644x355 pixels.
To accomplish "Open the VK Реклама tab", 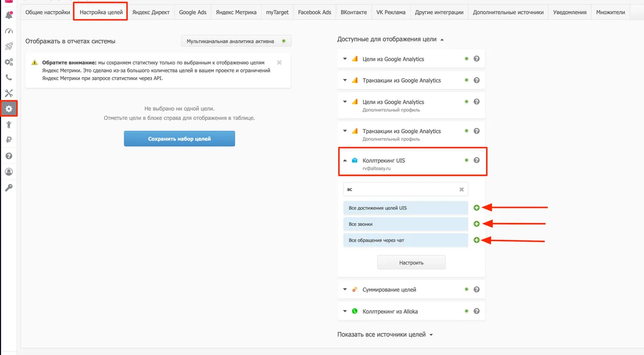I will tap(391, 12).
